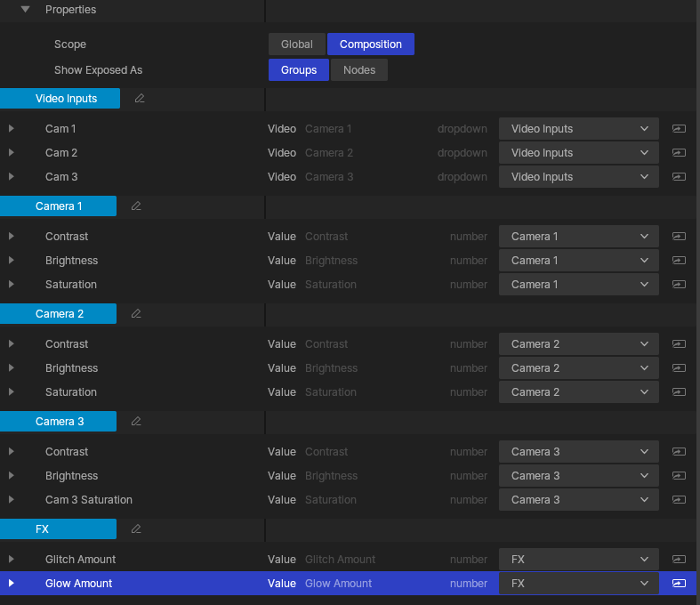Click the expose icon on Glow Amount row

click(679, 584)
